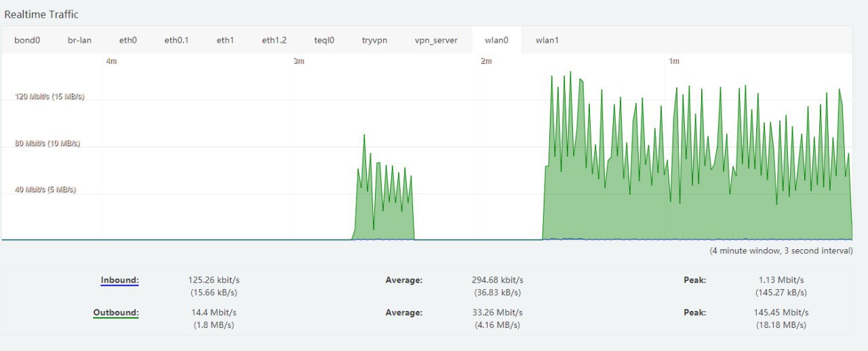
Task: Click the (145.27 kB/s) inbound peak value
Action: pyautogui.click(x=781, y=293)
